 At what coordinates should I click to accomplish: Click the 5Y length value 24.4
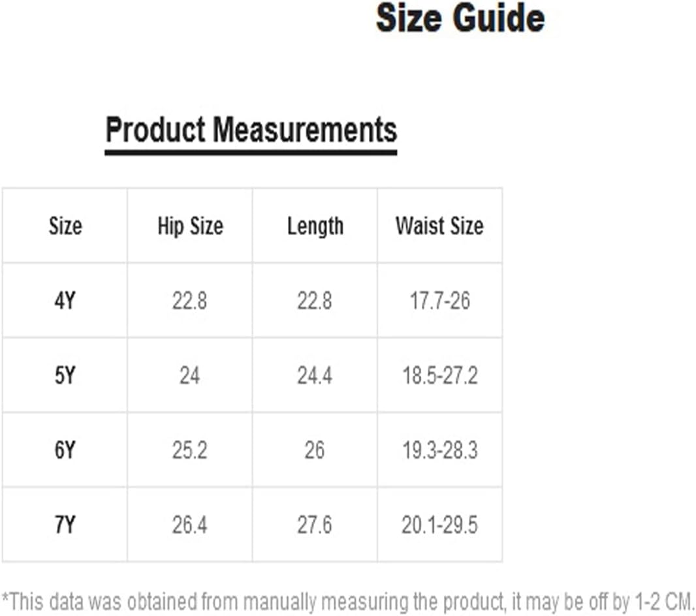pos(315,376)
